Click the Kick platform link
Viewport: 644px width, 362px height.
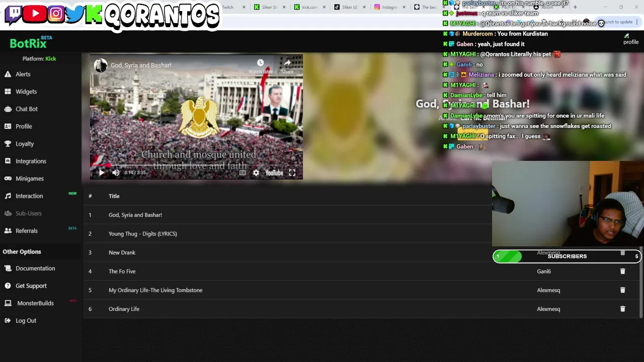click(x=50, y=58)
